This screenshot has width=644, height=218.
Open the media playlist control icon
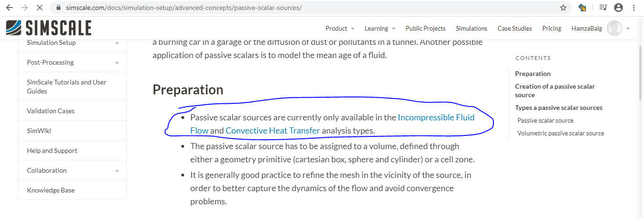click(x=603, y=8)
